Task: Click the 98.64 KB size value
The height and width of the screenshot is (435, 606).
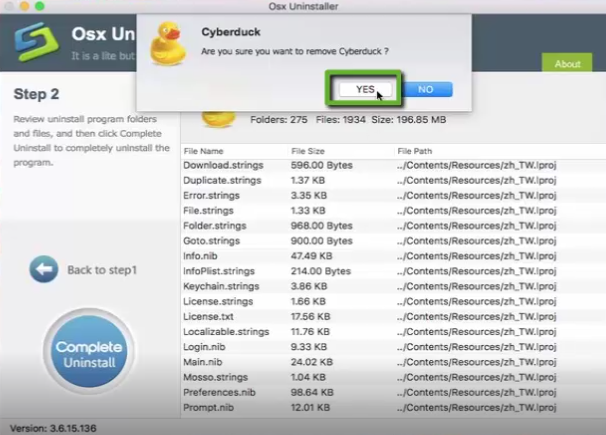Action: (x=312, y=392)
